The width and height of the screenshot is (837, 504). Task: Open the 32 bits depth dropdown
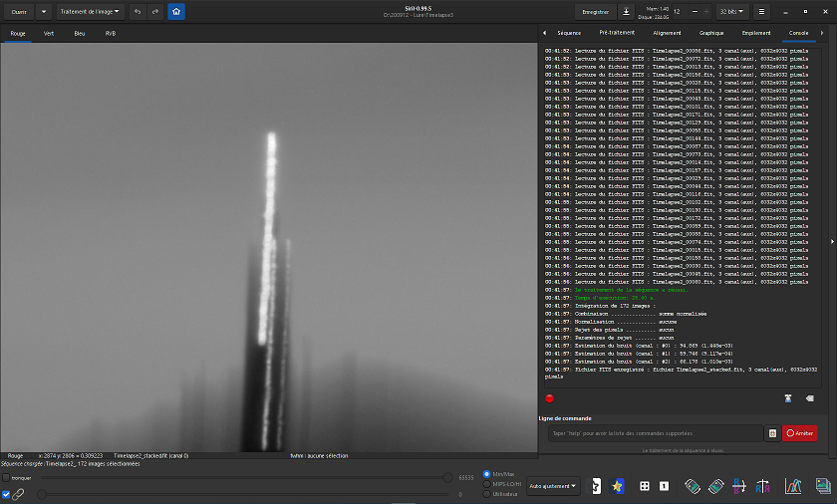(731, 11)
